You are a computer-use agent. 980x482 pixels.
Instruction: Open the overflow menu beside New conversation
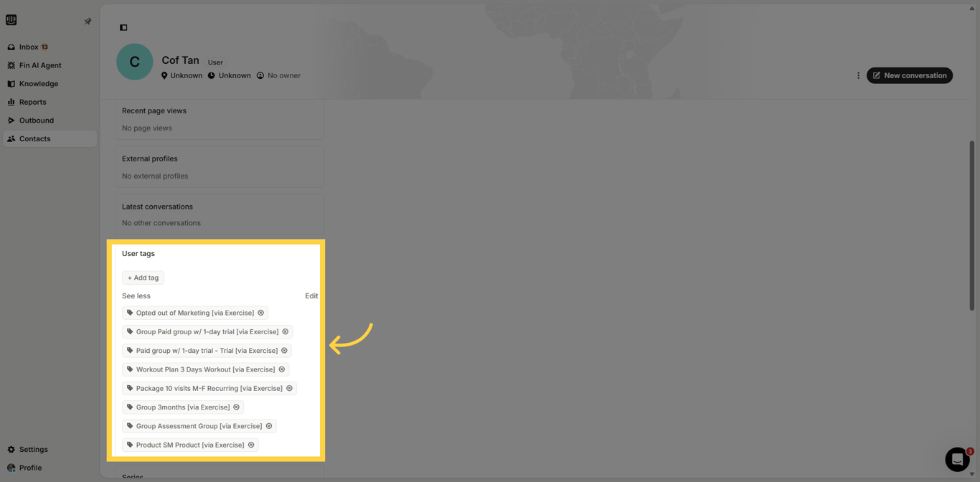(858, 75)
